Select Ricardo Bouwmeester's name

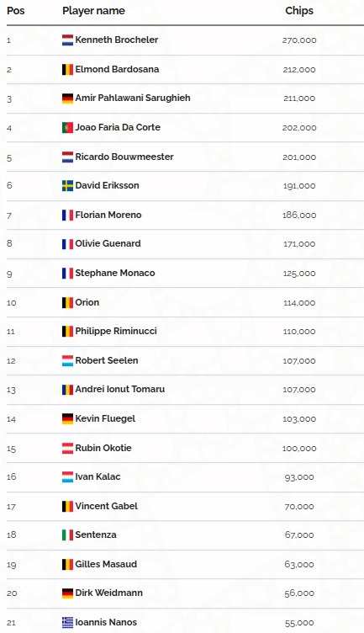(124, 157)
